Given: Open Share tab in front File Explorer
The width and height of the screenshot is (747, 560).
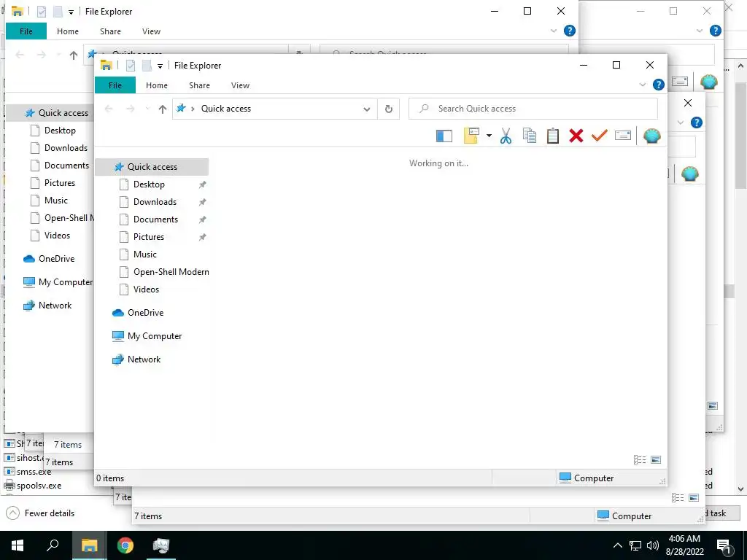Looking at the screenshot, I should click(x=199, y=85).
